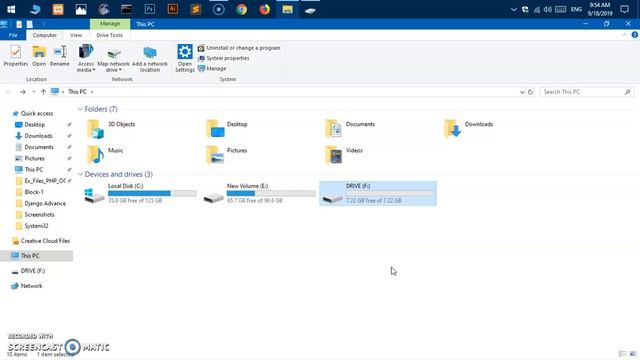The image size is (640, 360).
Task: Open Photoshop from the taskbar
Action: (150, 9)
